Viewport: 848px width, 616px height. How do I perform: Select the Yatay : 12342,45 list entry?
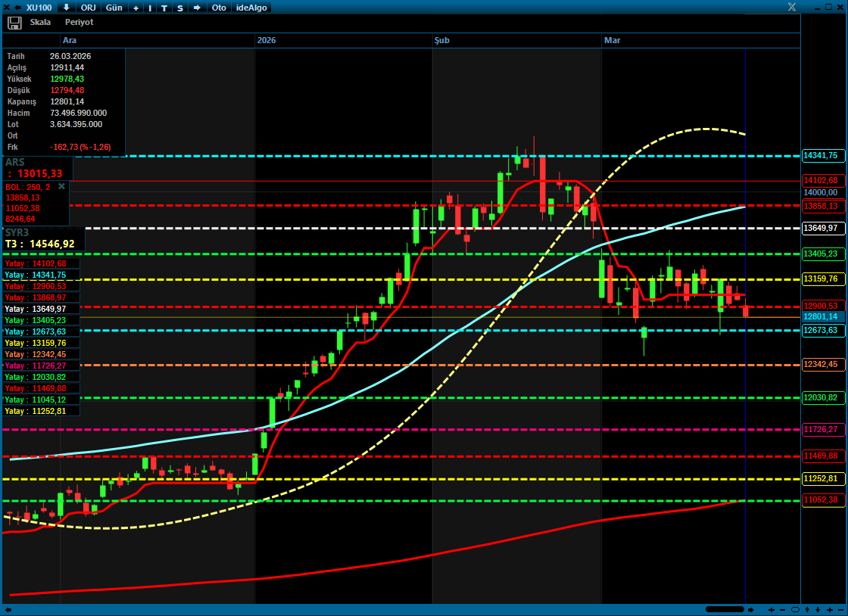41,354
